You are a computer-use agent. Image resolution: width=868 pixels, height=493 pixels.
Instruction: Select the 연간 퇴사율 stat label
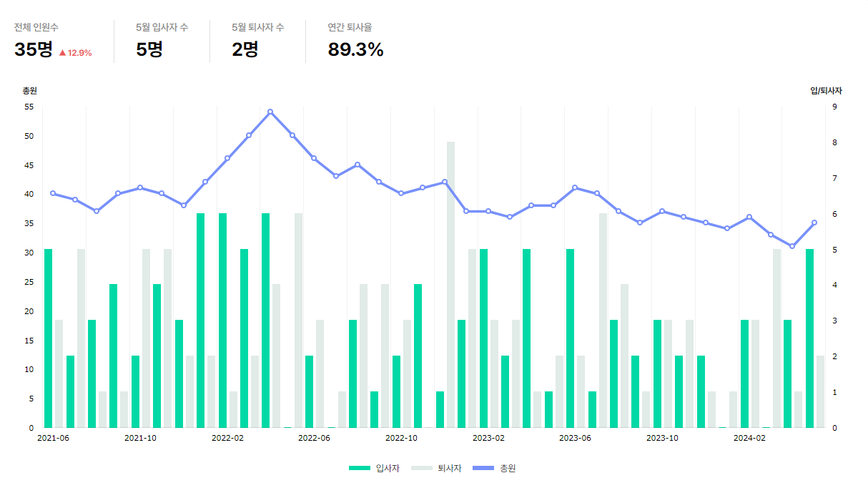[350, 27]
